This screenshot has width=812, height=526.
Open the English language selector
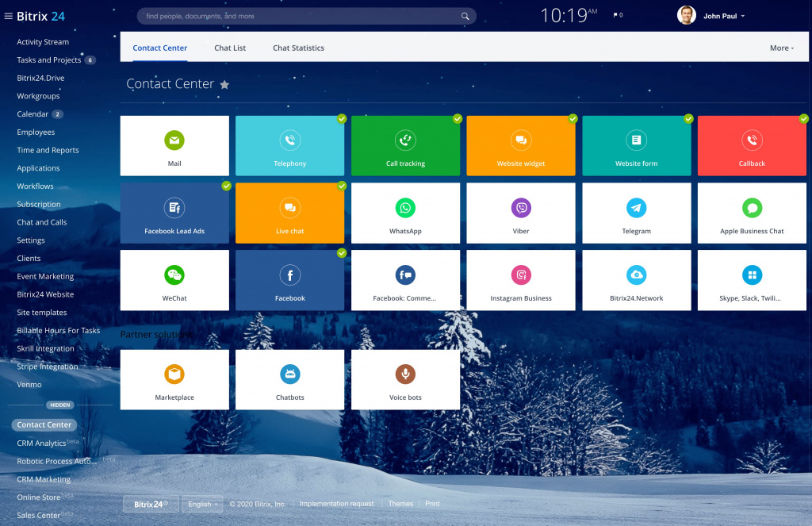tap(202, 504)
